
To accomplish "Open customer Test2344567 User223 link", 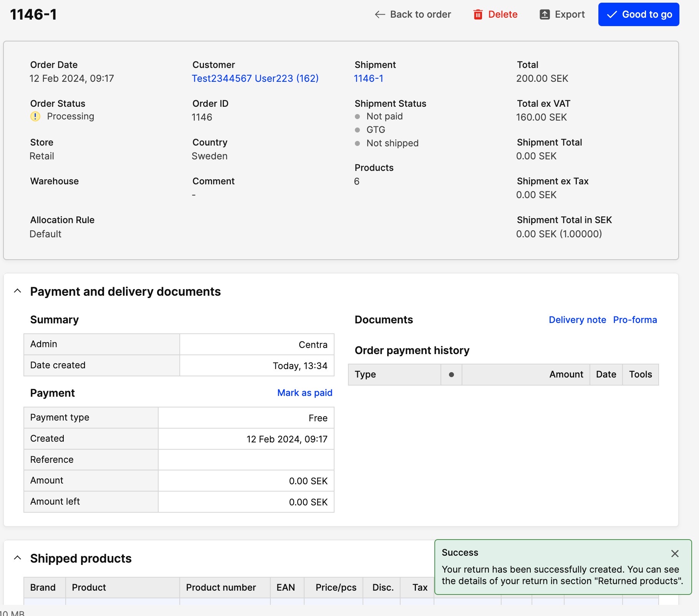I will 255,78.
